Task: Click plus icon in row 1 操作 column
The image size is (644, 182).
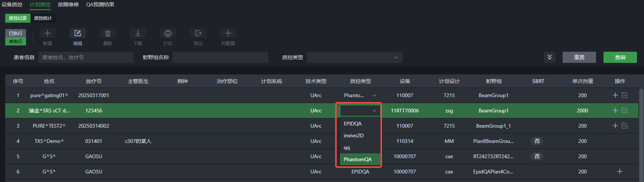Action: click(615, 95)
